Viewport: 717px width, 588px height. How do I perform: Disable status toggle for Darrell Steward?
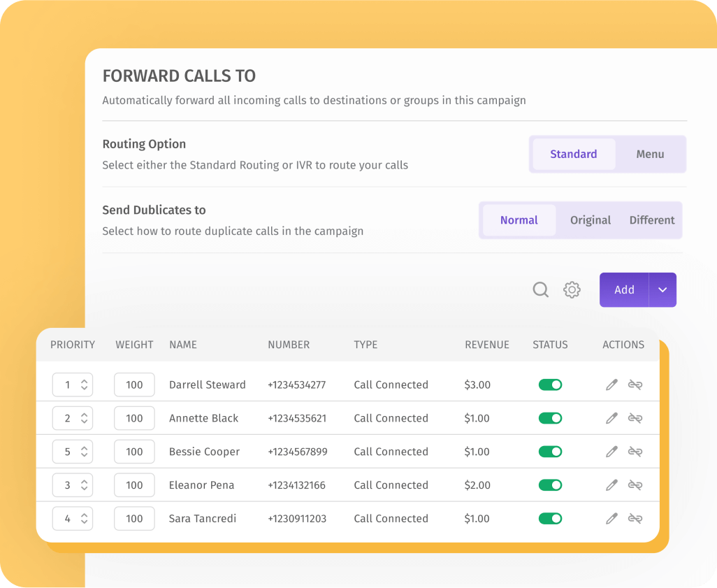point(550,385)
